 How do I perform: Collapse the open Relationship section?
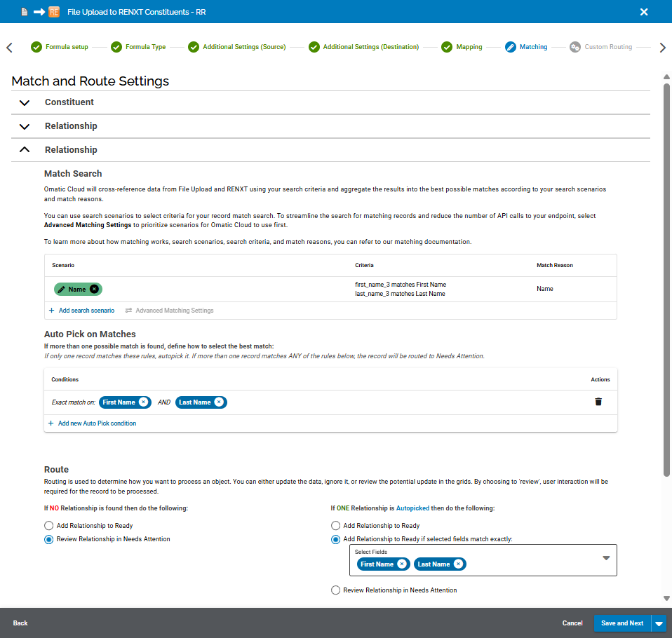(x=25, y=149)
